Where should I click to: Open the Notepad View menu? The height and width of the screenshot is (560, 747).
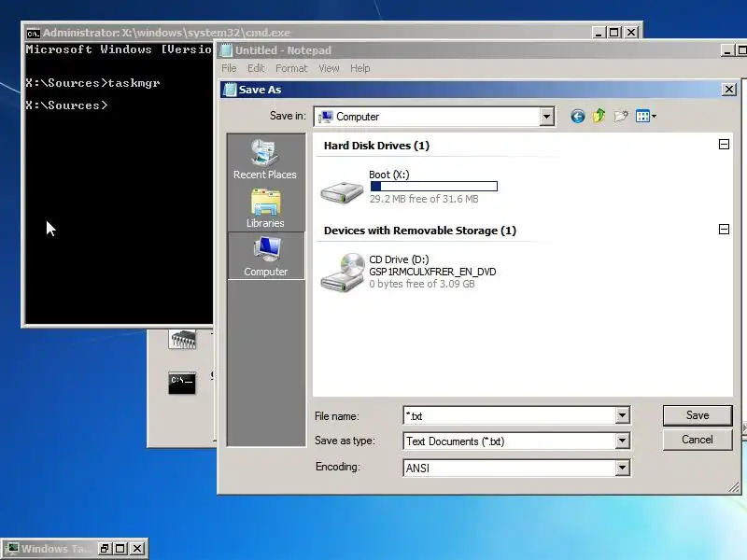point(329,68)
